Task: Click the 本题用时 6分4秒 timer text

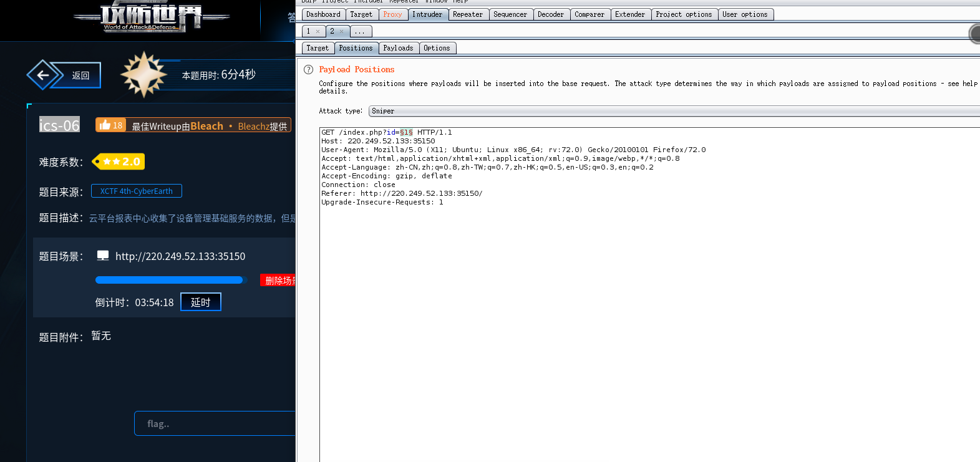Action: tap(218, 75)
